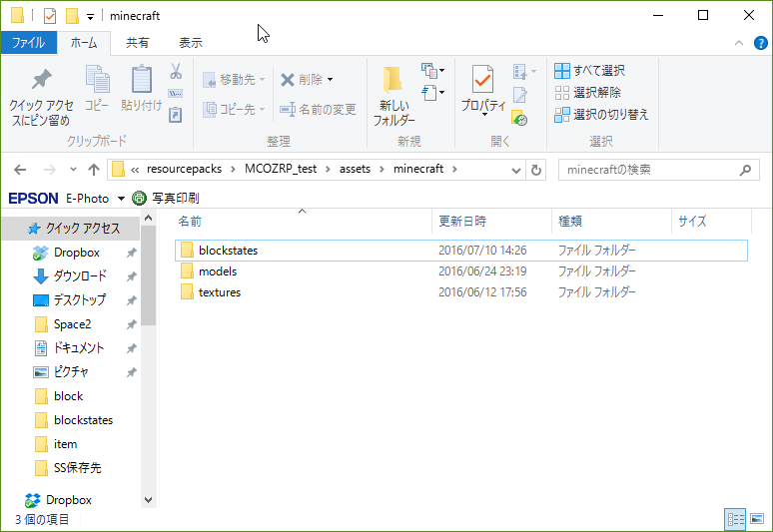The width and height of the screenshot is (773, 532).
Task: Click the New Folder icon in ribbon
Action: 392,79
